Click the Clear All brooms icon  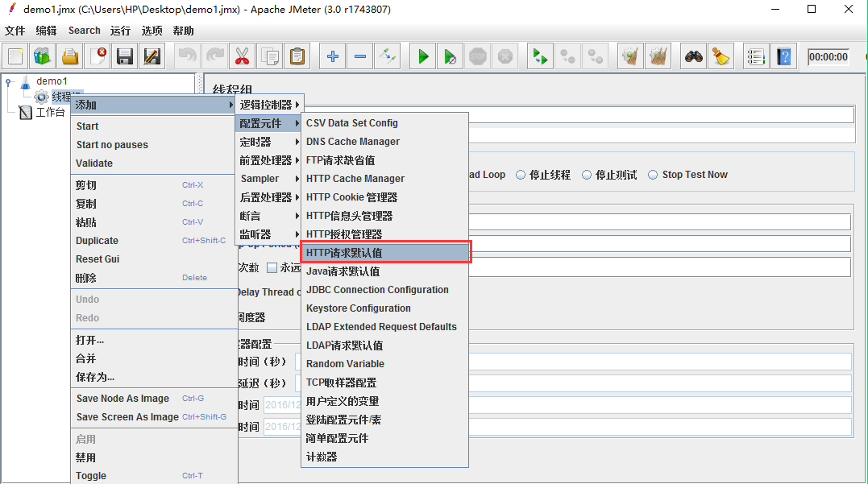coord(658,56)
